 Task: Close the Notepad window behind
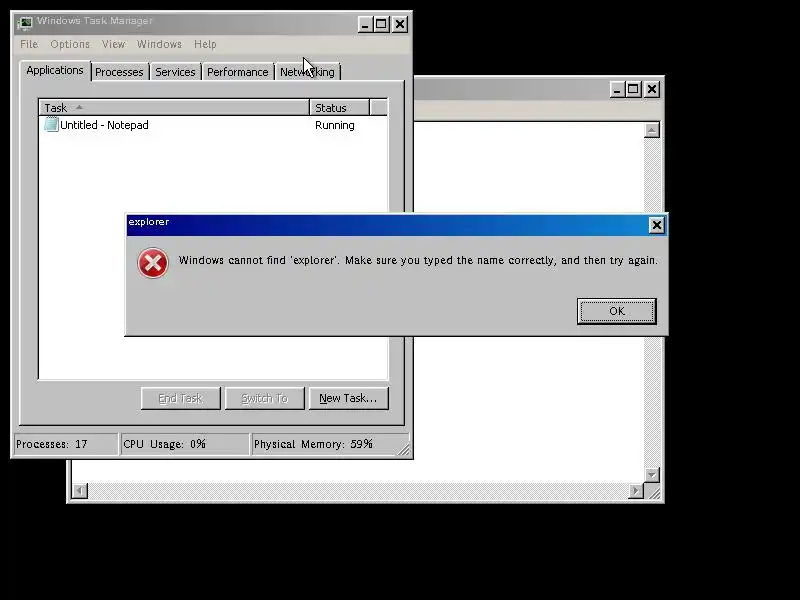652,89
